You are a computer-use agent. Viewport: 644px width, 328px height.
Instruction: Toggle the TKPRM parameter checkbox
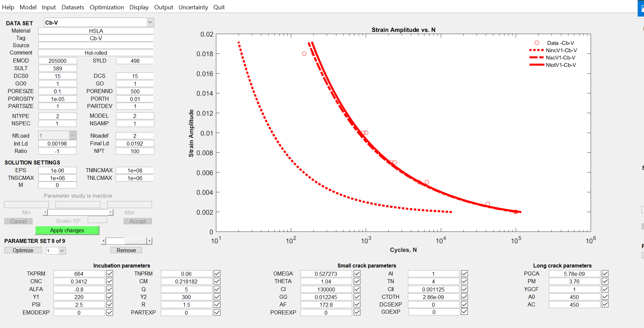pyautogui.click(x=110, y=273)
